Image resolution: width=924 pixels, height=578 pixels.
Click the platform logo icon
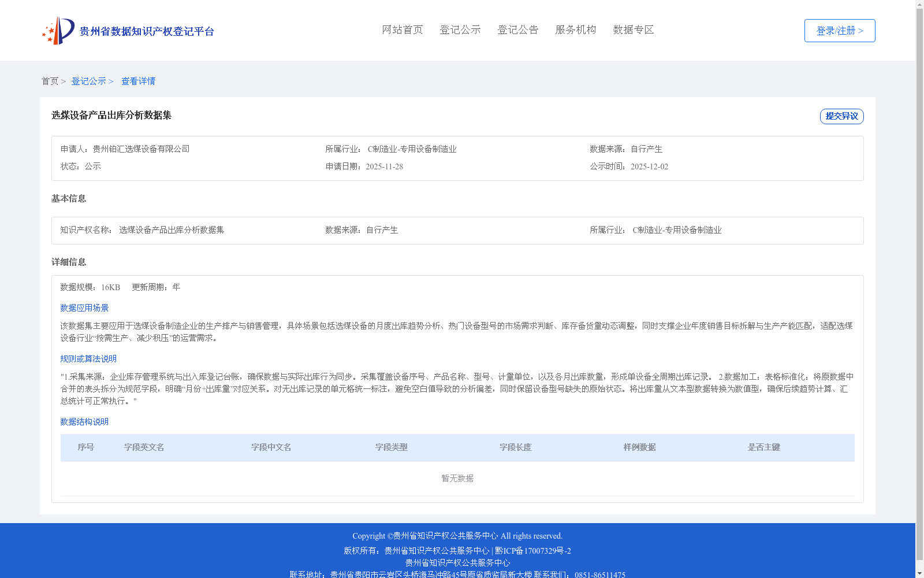point(58,31)
